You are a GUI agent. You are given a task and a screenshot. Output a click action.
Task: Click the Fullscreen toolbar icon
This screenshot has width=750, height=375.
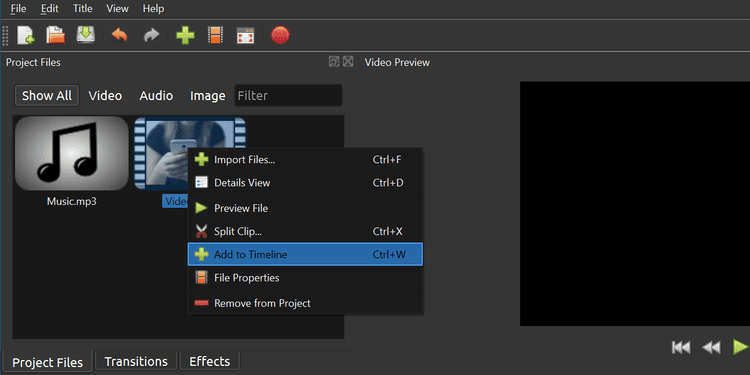[245, 36]
